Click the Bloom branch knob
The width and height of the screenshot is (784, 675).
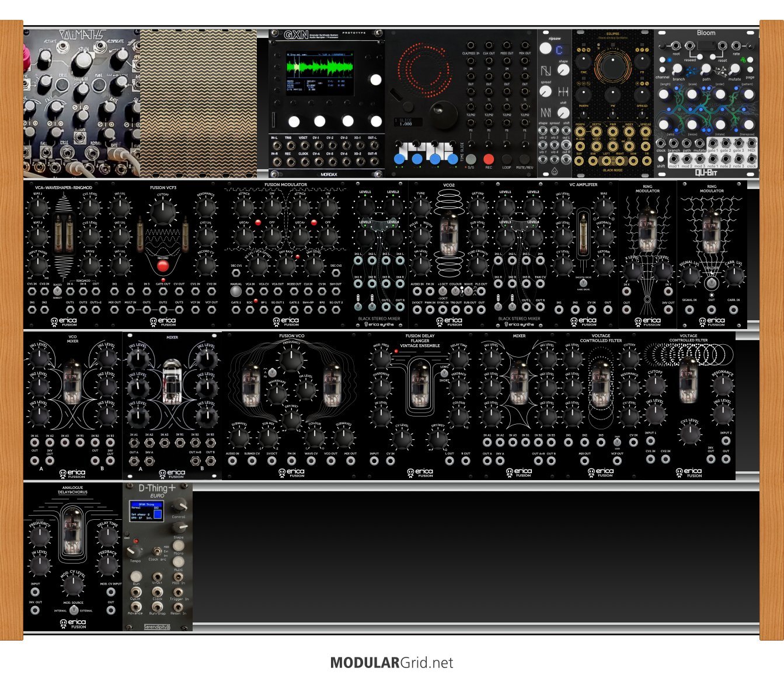pos(678,69)
